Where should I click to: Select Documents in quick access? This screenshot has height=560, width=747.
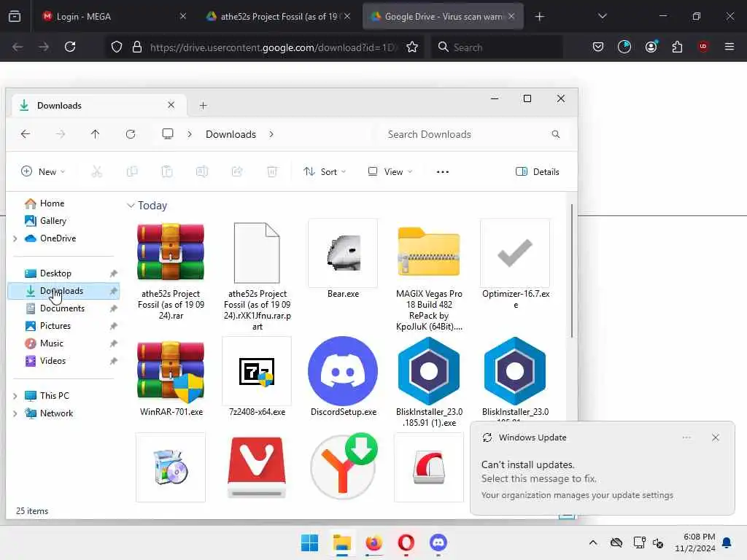[x=64, y=308]
